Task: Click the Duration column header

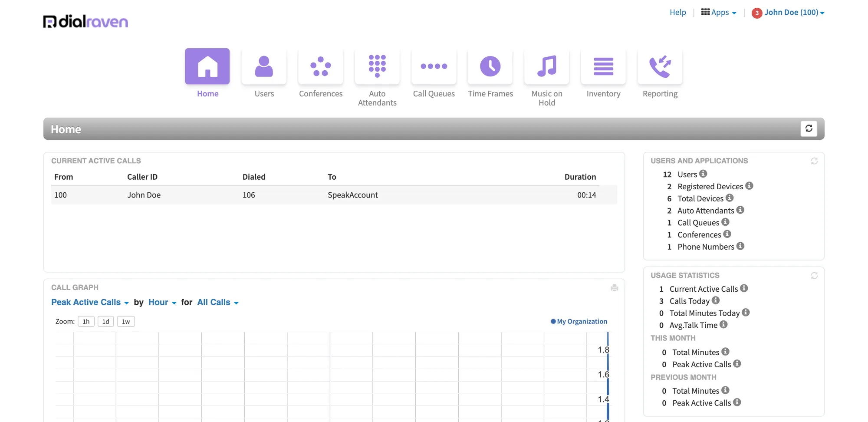Action: (x=580, y=177)
